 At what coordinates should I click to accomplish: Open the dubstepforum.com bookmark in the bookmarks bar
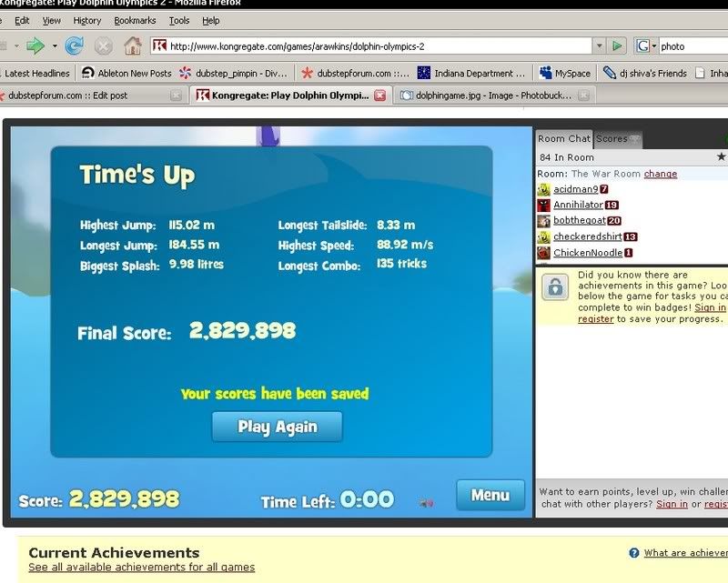(355, 74)
